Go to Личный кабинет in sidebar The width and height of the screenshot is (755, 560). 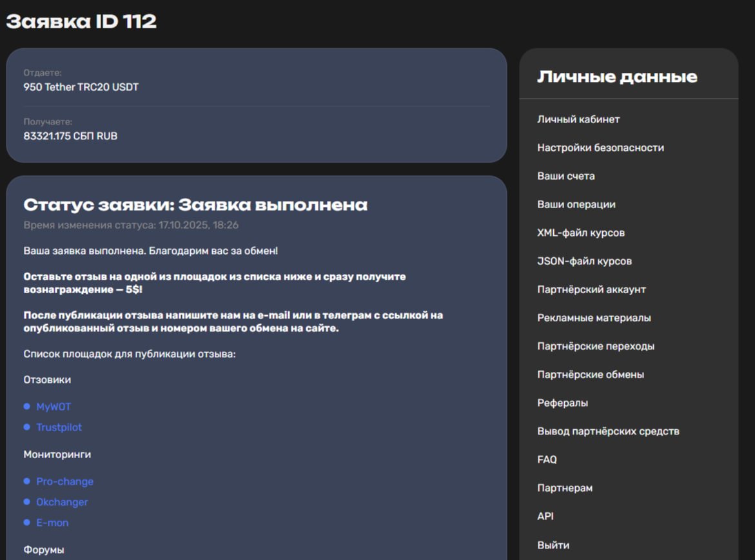(x=578, y=119)
